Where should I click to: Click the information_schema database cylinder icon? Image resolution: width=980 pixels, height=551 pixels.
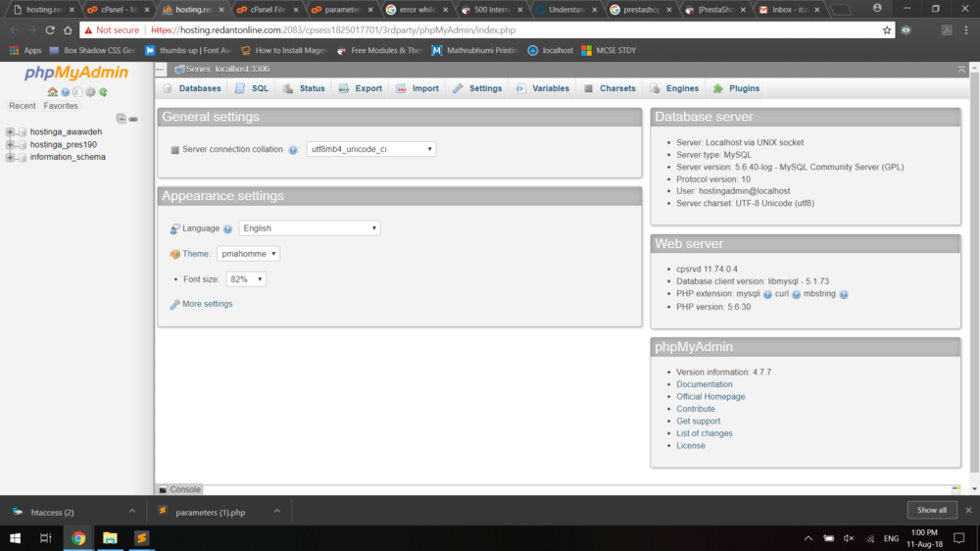coord(23,157)
